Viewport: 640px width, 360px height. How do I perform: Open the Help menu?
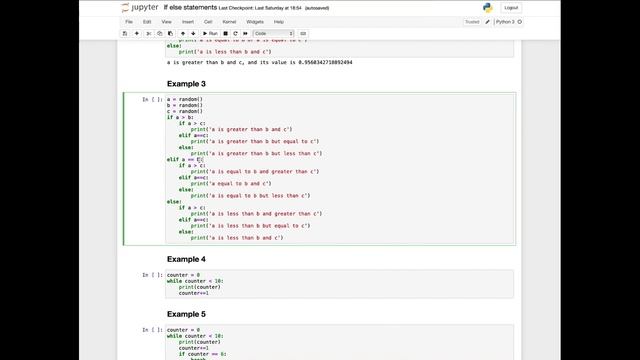coord(279,22)
